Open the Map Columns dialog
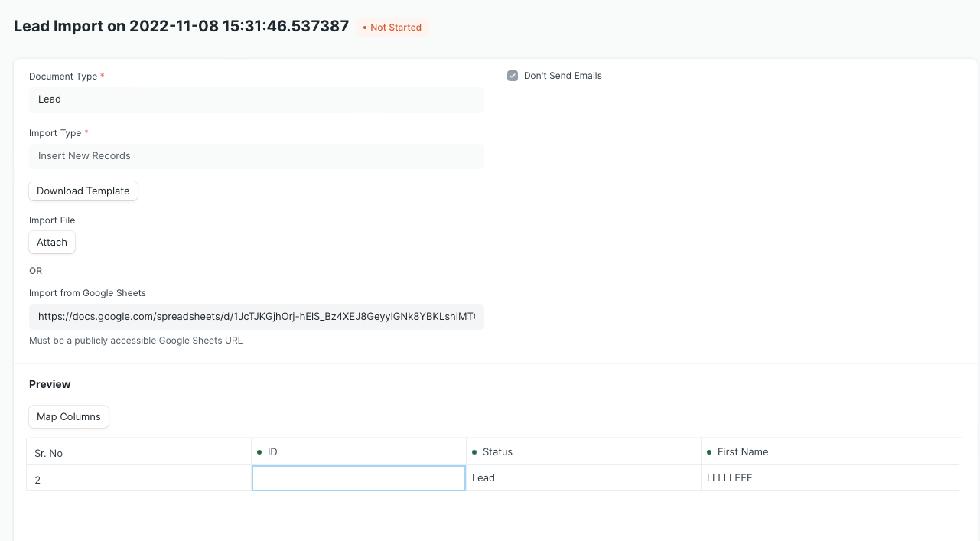 68,416
